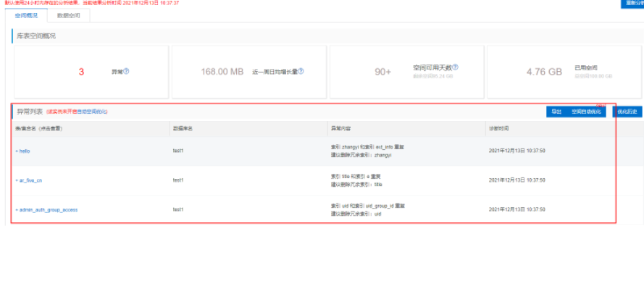Click the diagnosis time in ar_five_cn row
This screenshot has width=644, height=281.
(x=517, y=180)
